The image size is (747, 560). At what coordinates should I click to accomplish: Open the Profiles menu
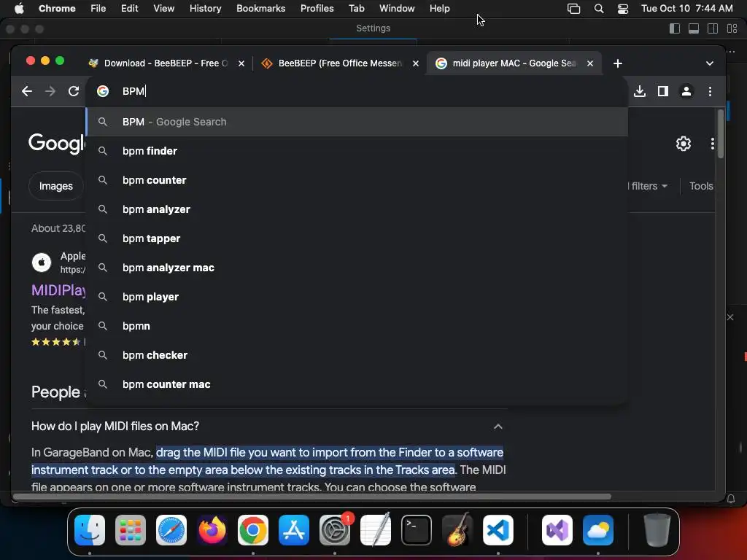[x=317, y=9]
